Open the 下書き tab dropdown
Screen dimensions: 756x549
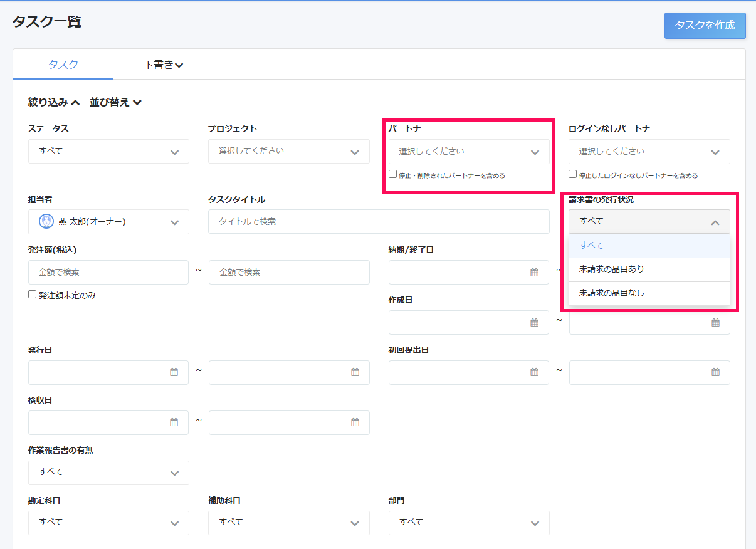point(164,65)
